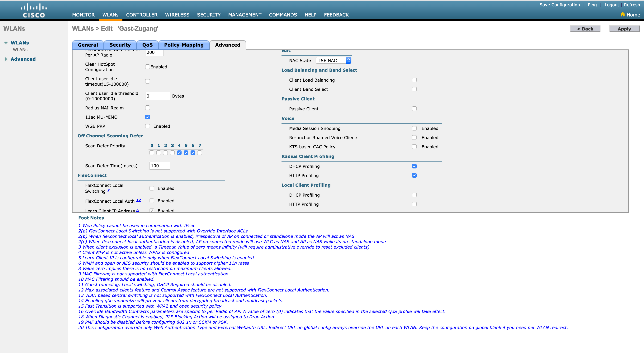Viewport: 644px width, 353px height.
Task: Enable Client Band Select checkbox
Action: tap(414, 89)
